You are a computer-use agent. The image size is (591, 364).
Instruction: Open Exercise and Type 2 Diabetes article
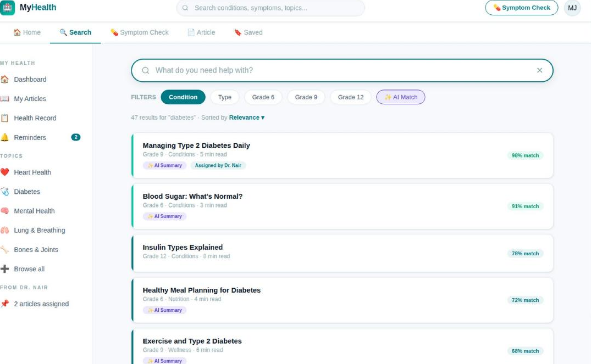point(343,346)
